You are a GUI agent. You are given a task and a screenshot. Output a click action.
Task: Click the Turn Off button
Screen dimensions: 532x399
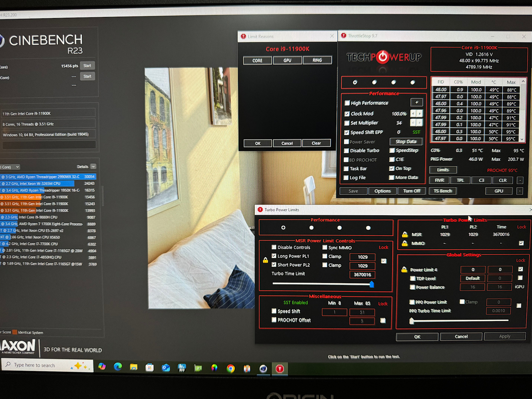[411, 191]
